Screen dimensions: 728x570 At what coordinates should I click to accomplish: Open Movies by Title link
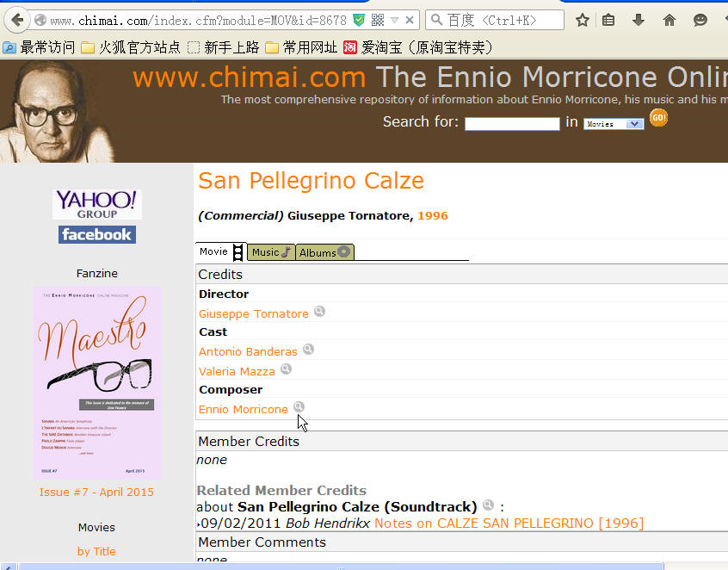click(x=96, y=551)
